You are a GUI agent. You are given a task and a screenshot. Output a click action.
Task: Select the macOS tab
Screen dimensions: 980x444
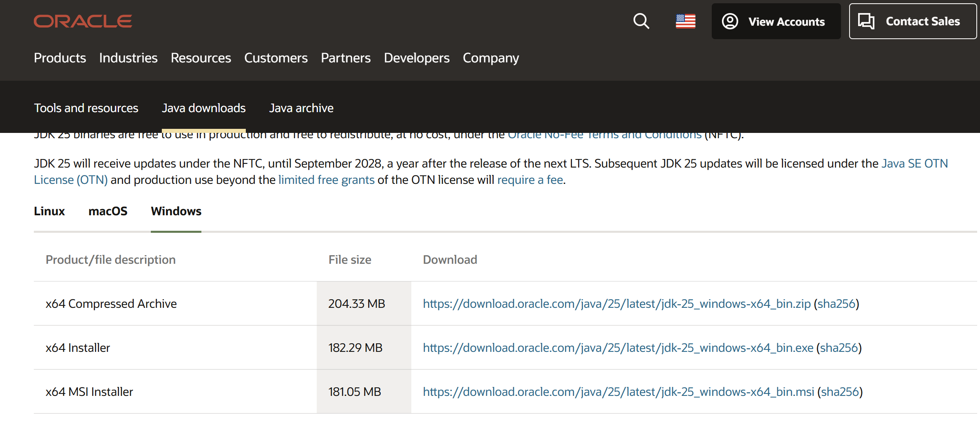click(108, 211)
